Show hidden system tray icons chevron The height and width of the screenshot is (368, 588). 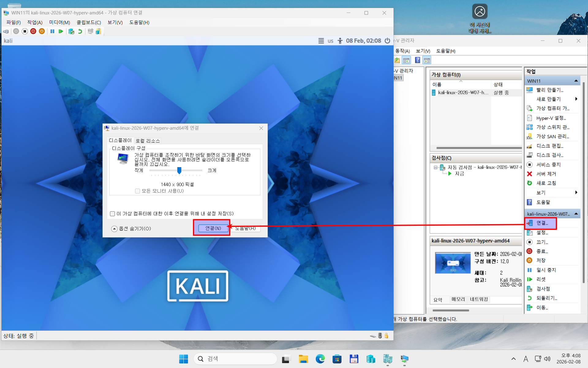click(x=514, y=359)
